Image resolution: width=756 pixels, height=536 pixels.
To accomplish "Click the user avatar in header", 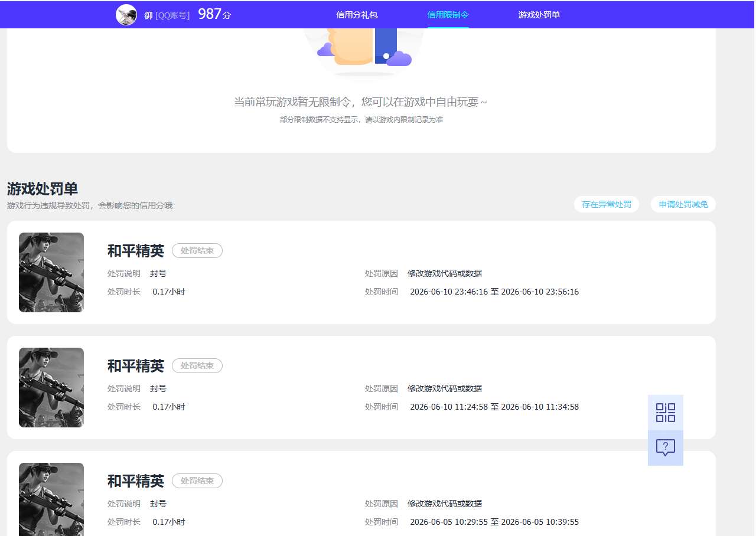I will [126, 15].
